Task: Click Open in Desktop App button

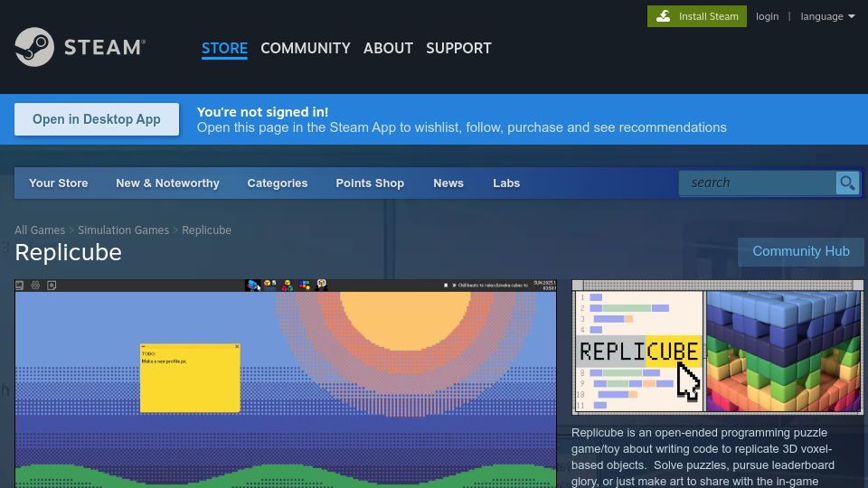Action: [x=97, y=119]
